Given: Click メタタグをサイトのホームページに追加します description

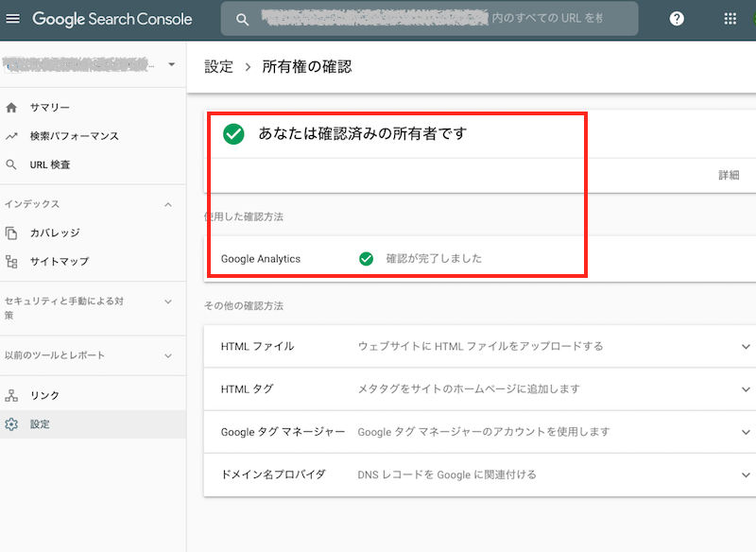Looking at the screenshot, I should tap(469, 389).
